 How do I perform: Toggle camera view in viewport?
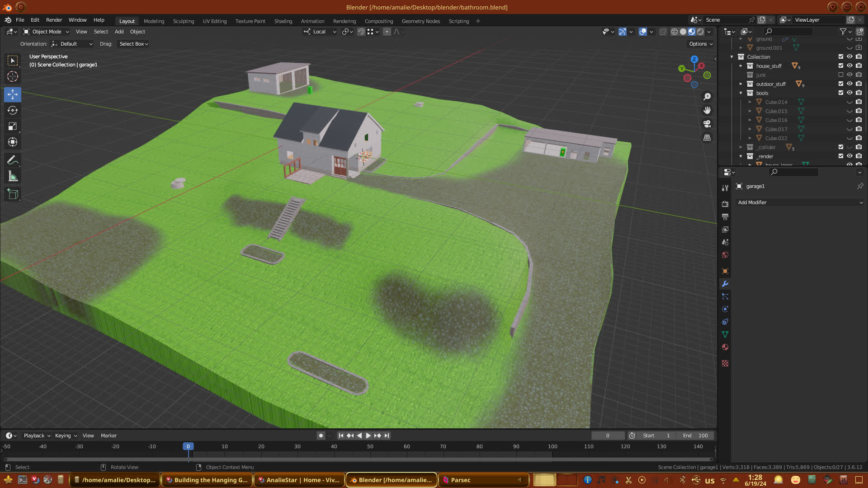click(x=707, y=124)
